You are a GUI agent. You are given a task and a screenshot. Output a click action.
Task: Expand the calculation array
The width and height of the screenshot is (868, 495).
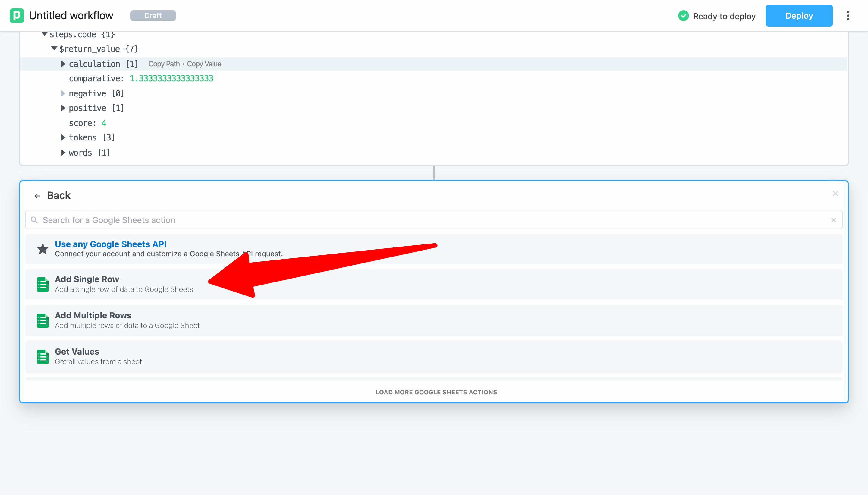(63, 64)
